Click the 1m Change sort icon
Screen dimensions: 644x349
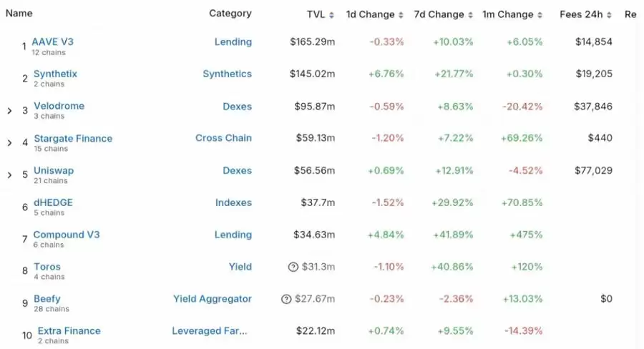(540, 15)
